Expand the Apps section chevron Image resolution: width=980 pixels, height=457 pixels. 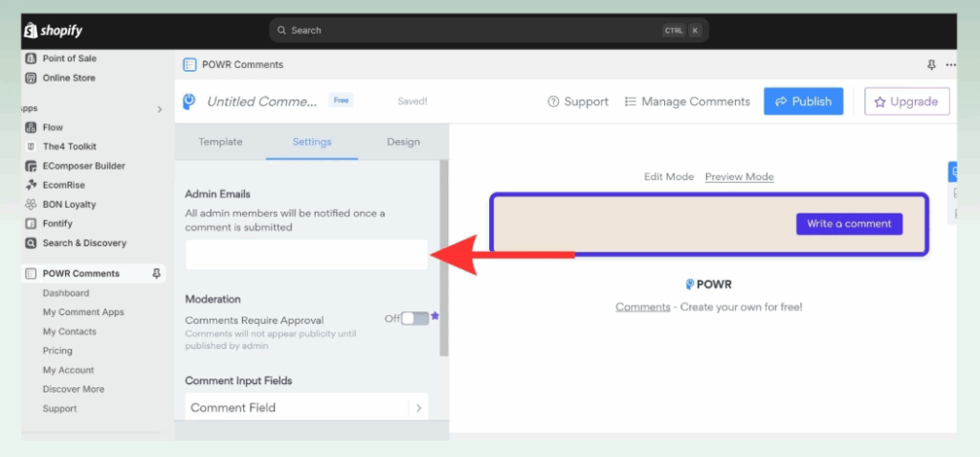point(159,109)
